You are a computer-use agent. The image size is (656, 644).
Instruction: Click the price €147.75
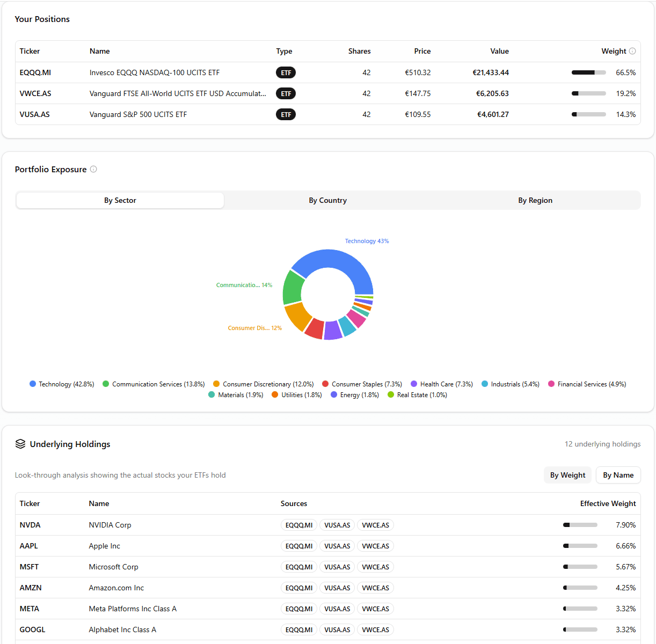(x=418, y=93)
